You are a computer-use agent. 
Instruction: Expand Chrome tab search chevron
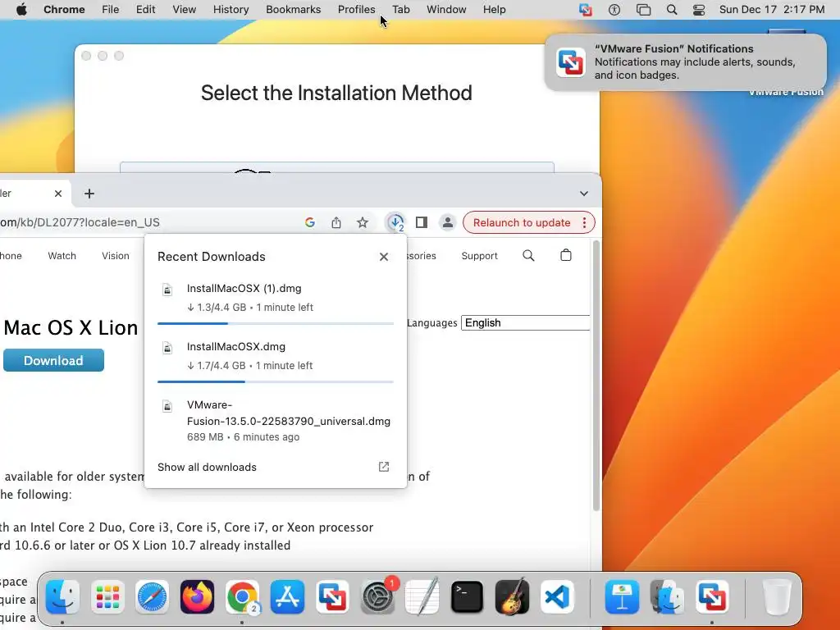pyautogui.click(x=584, y=194)
